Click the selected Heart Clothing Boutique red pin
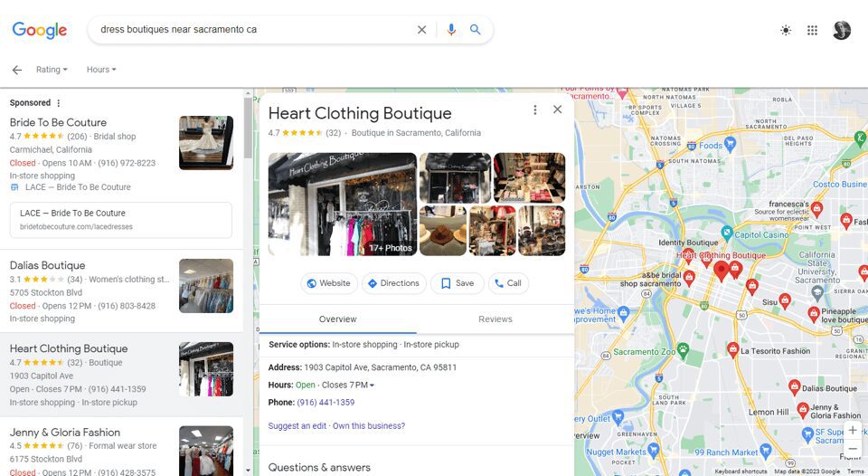Screen dimensions: 868x476 722,271
